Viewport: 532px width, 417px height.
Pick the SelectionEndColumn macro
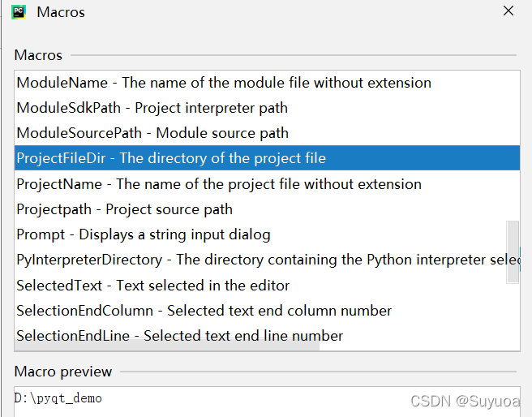(204, 311)
